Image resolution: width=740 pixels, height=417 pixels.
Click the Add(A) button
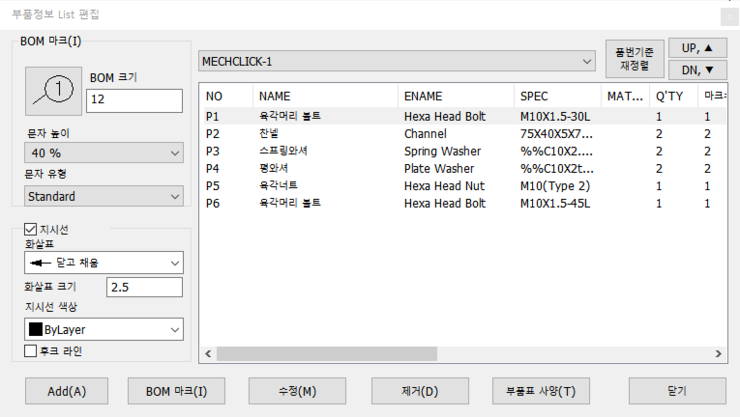pos(67,391)
